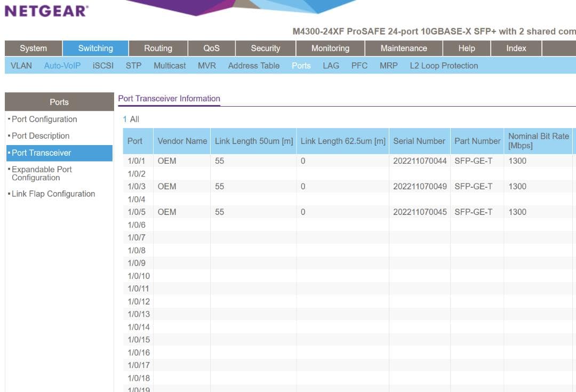View the Address Table
Image resolution: width=576 pixels, height=392 pixels.
click(x=253, y=66)
